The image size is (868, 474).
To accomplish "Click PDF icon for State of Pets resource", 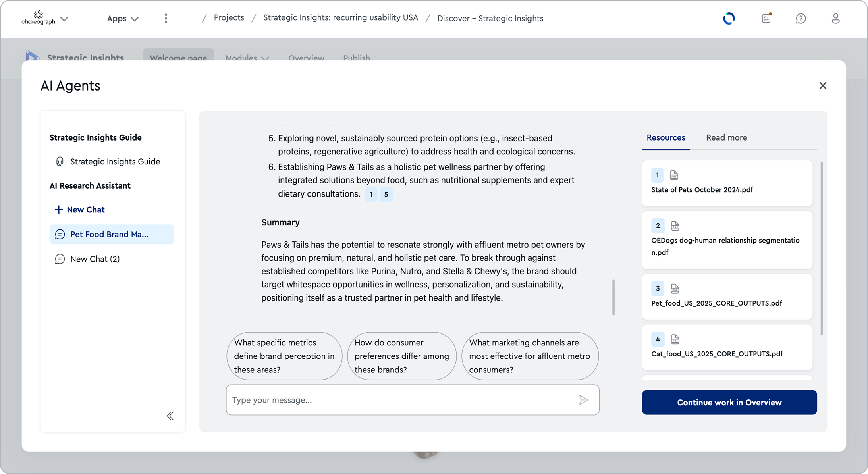I will pyautogui.click(x=674, y=175).
